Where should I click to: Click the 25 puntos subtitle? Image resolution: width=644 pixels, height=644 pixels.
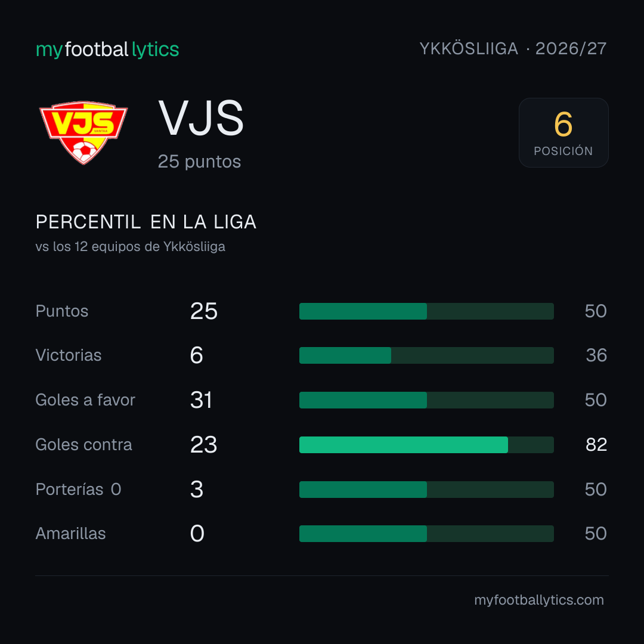[199, 162]
